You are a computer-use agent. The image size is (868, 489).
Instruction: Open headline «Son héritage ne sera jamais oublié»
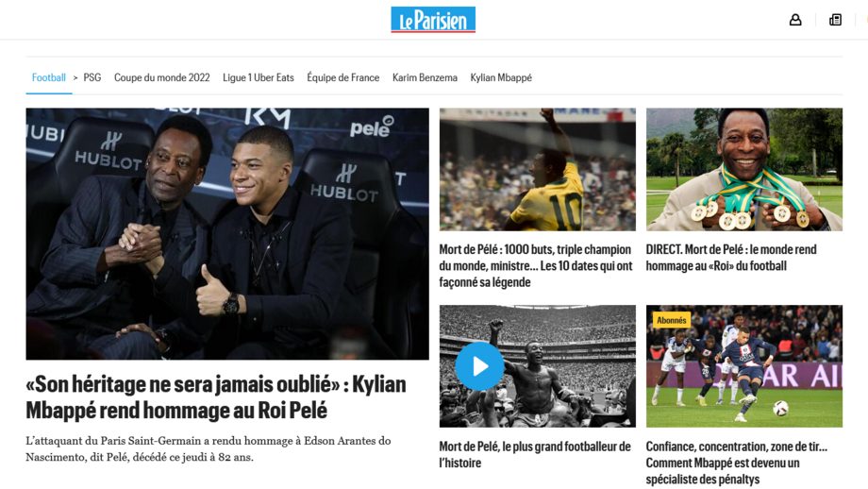pyautogui.click(x=216, y=397)
